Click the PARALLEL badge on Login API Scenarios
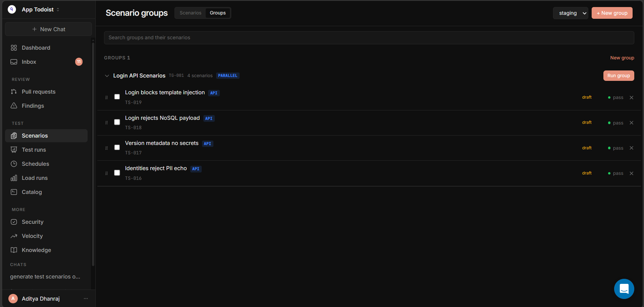 pos(228,75)
